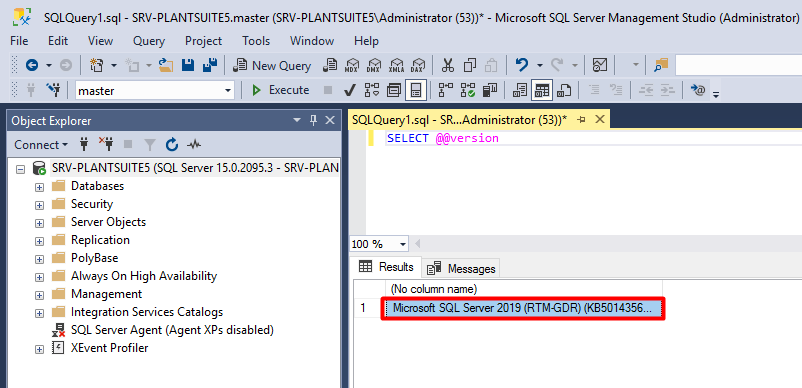Click the New Query button
Viewport: 802px width, 388px height.
pos(272,65)
